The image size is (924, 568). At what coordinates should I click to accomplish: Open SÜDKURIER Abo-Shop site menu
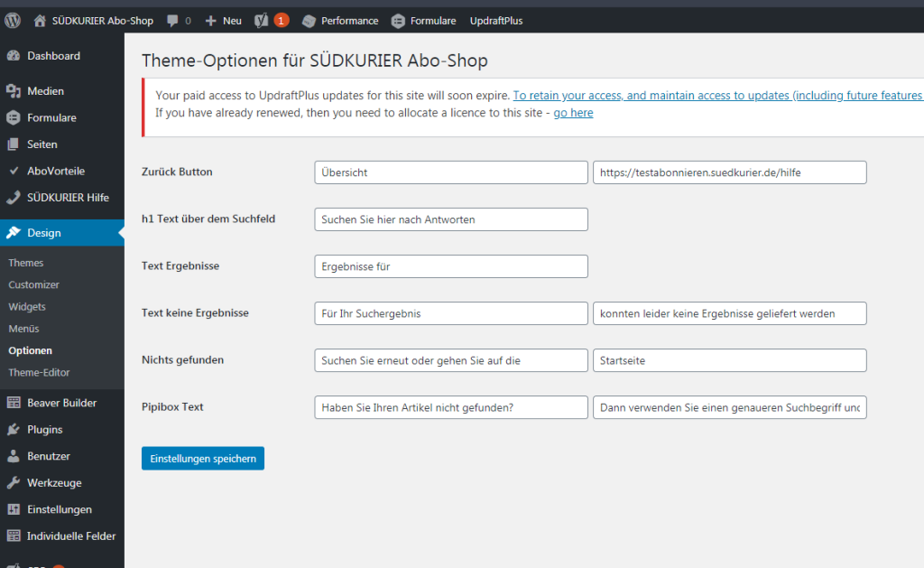tap(94, 20)
